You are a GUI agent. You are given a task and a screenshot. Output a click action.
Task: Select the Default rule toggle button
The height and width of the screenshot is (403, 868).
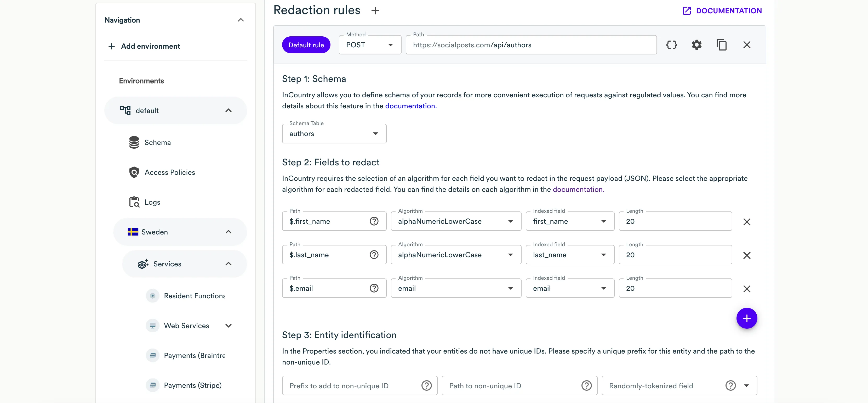(x=306, y=44)
